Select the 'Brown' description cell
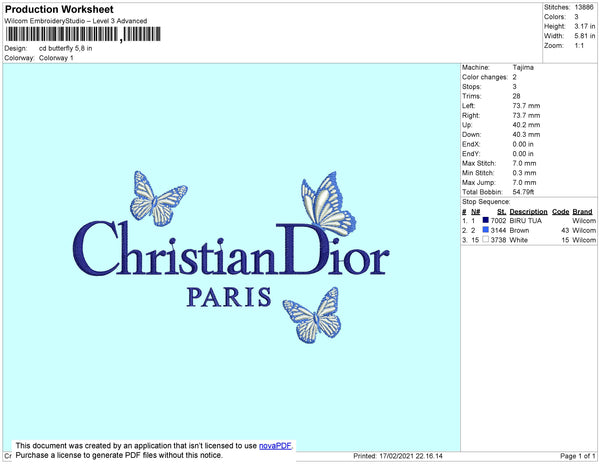 click(519, 230)
